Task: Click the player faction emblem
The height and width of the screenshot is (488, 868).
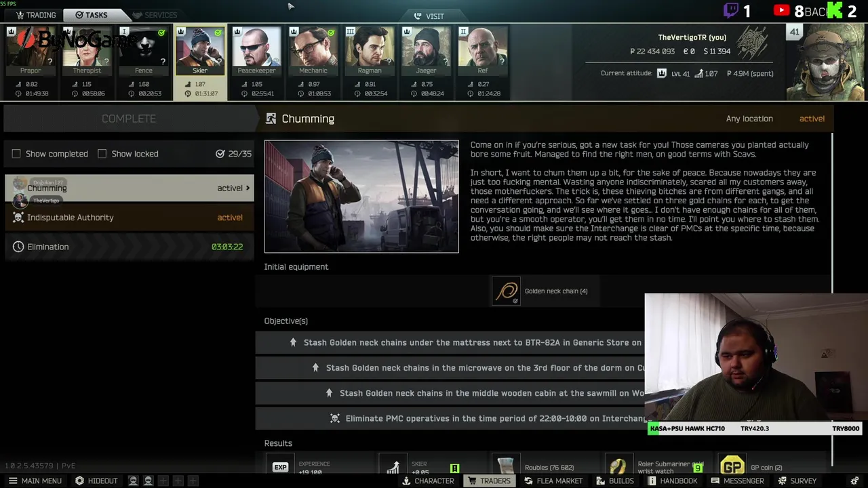Action: 752,42
